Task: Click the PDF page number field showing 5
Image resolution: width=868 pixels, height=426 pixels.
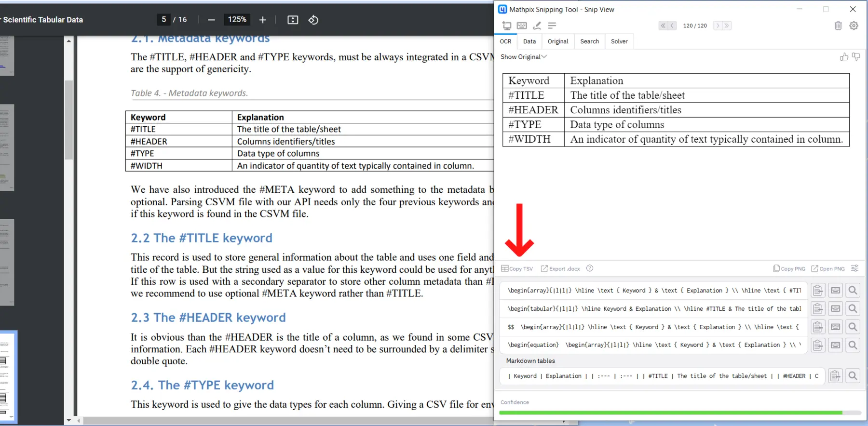Action: [163, 19]
